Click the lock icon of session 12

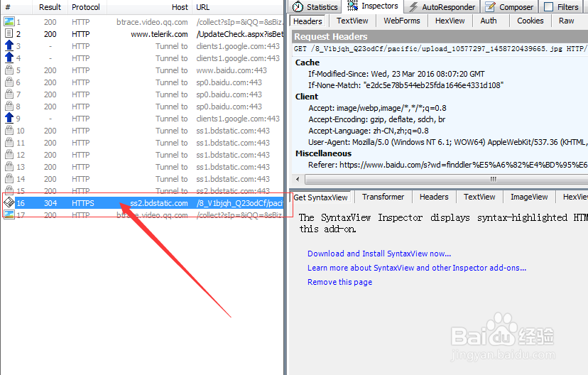(9, 155)
